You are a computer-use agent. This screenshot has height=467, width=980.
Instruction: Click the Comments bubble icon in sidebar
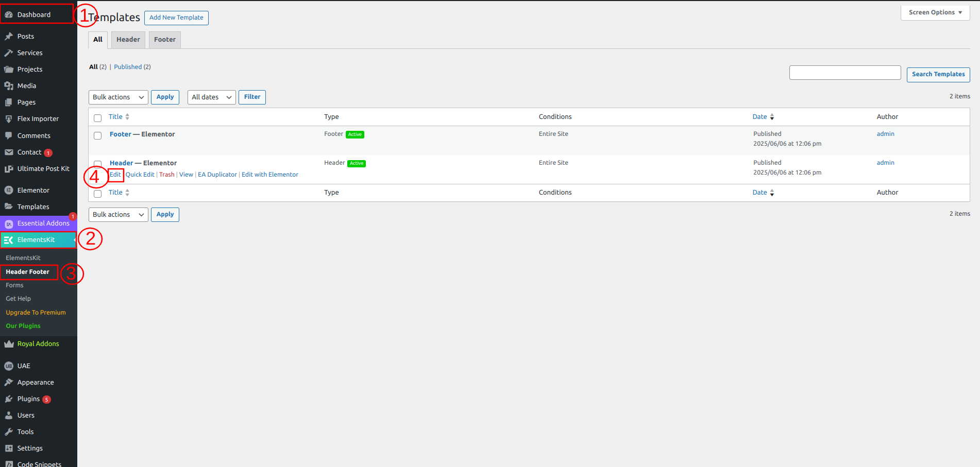9,136
